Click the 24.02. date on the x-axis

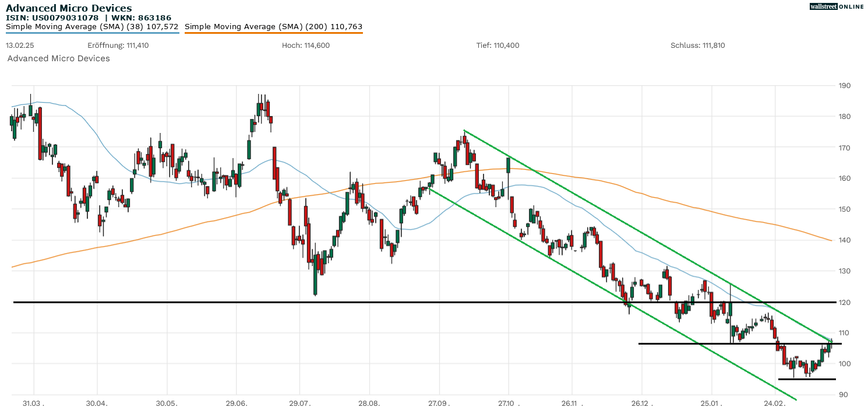pos(775,403)
